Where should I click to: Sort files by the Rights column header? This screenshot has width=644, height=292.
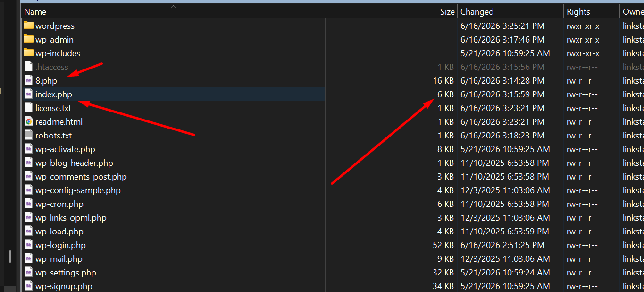[592, 11]
